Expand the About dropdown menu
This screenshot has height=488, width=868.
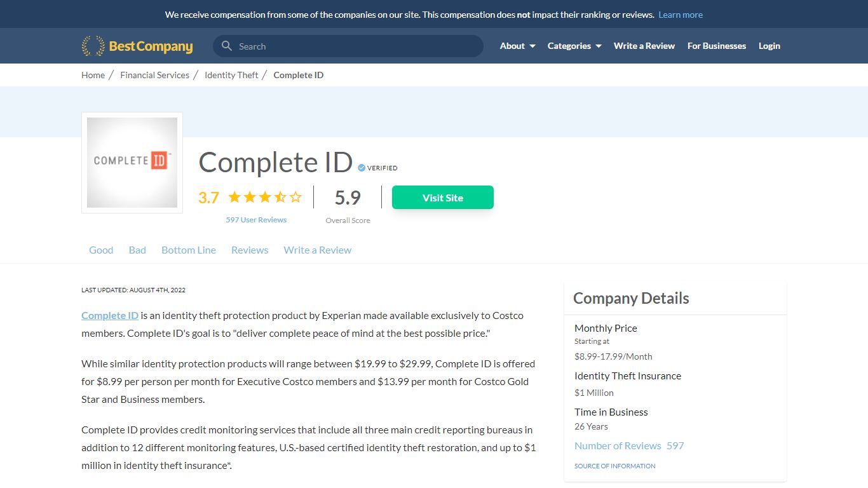(517, 46)
